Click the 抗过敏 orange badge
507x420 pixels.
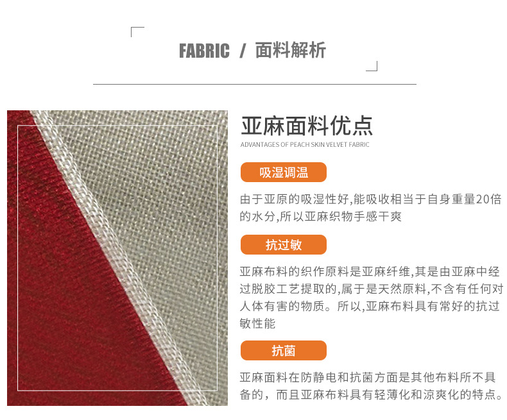coord(283,244)
